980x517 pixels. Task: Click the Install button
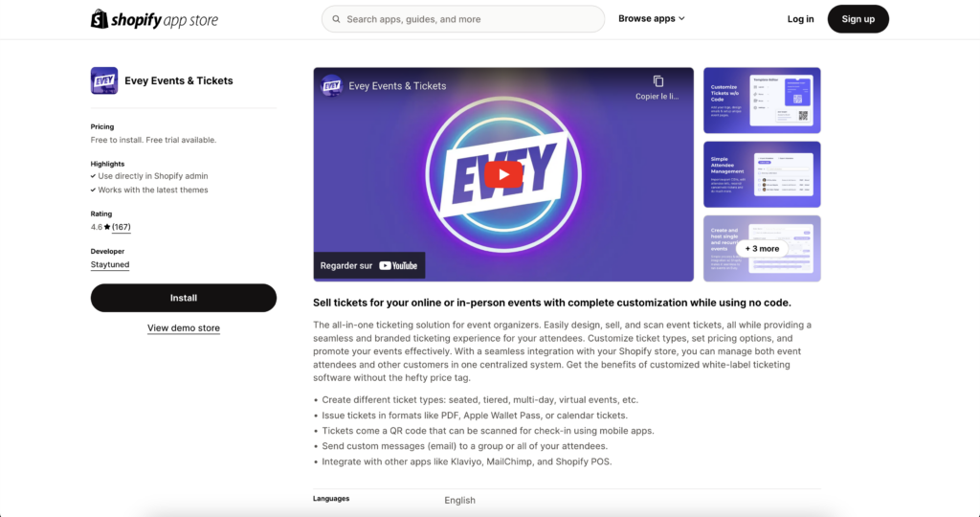coord(184,298)
